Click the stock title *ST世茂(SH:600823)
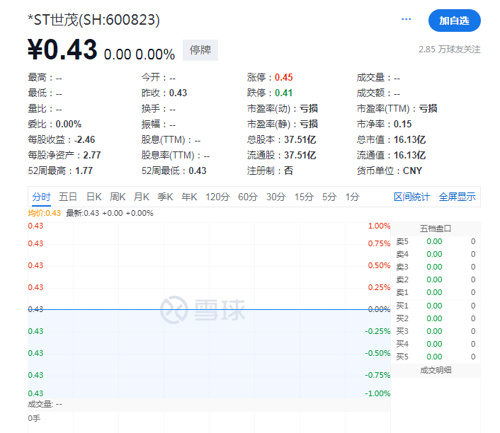 pos(94,20)
